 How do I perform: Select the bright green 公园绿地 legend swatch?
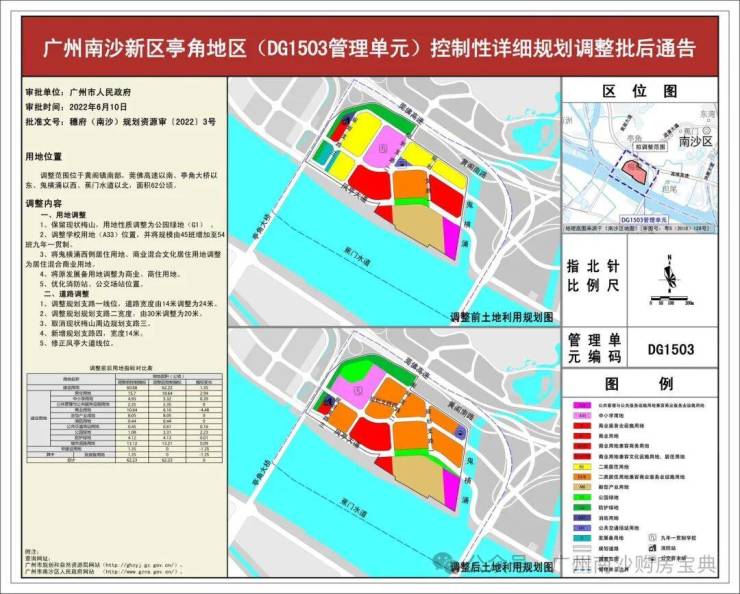(584, 497)
